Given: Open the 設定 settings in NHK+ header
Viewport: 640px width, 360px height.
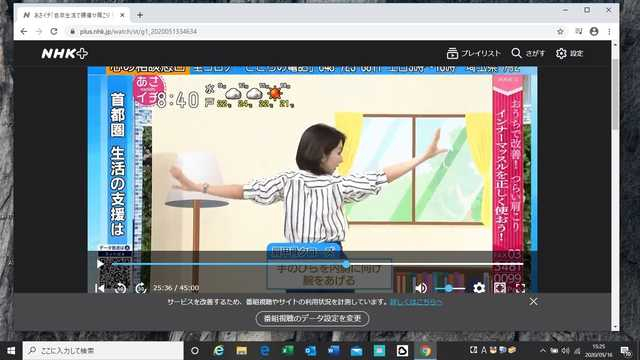Looking at the screenshot, I should pyautogui.click(x=570, y=53).
